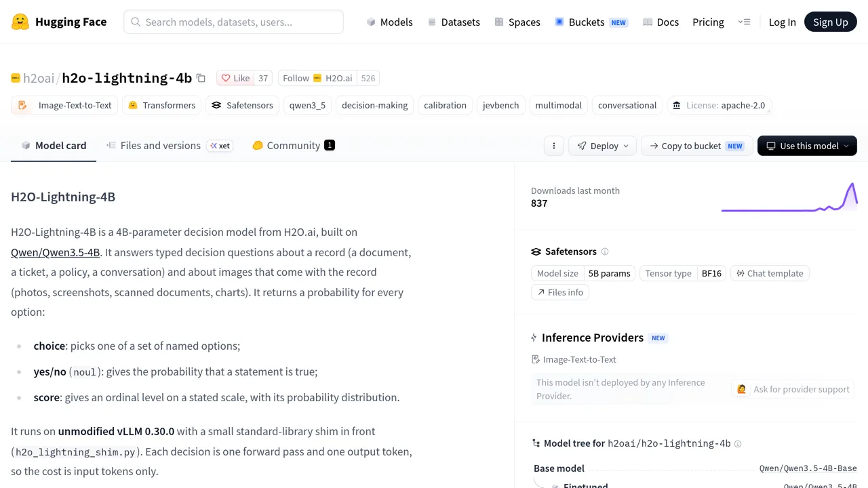
Task: Open the Community tab
Action: 294,146
